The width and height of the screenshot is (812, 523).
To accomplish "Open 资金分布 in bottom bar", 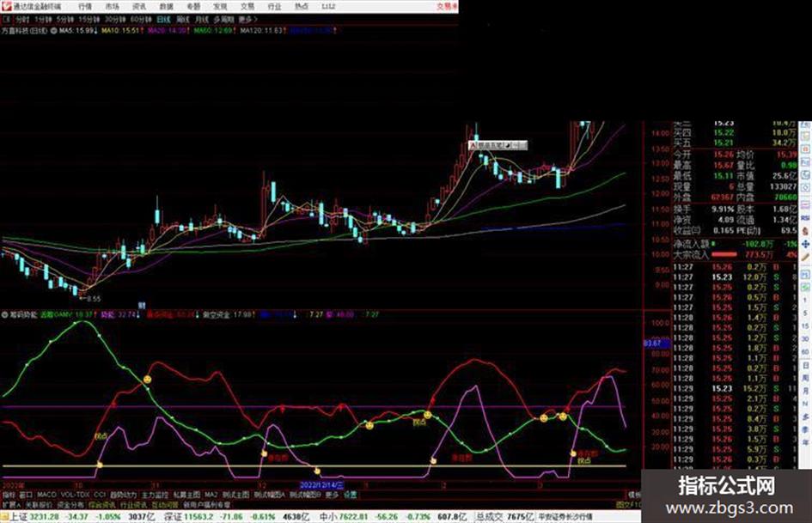I will point(70,504).
